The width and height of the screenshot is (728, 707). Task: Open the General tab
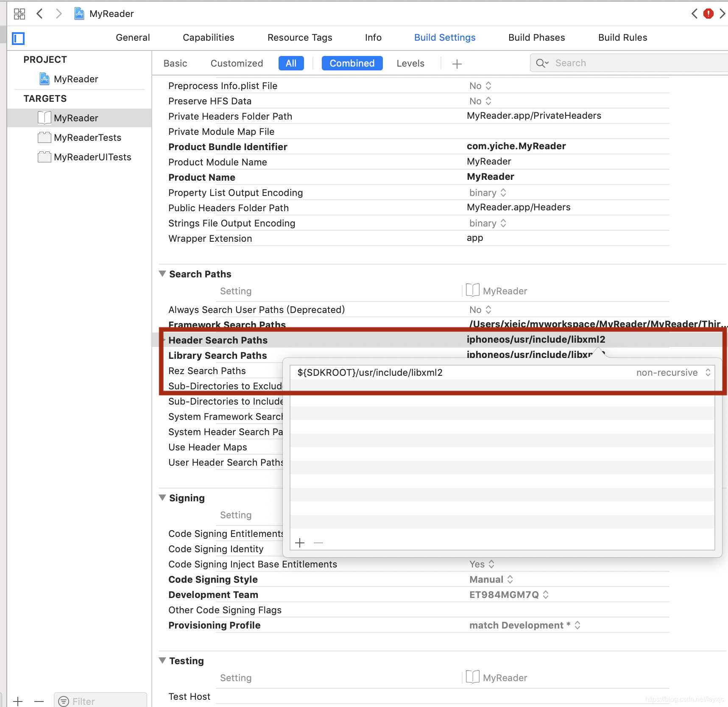tap(133, 37)
